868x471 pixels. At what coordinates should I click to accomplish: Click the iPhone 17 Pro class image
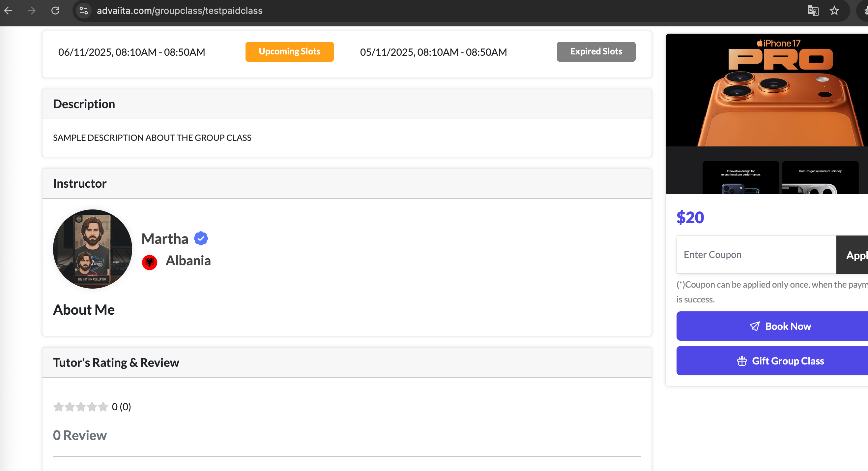pyautogui.click(x=767, y=113)
